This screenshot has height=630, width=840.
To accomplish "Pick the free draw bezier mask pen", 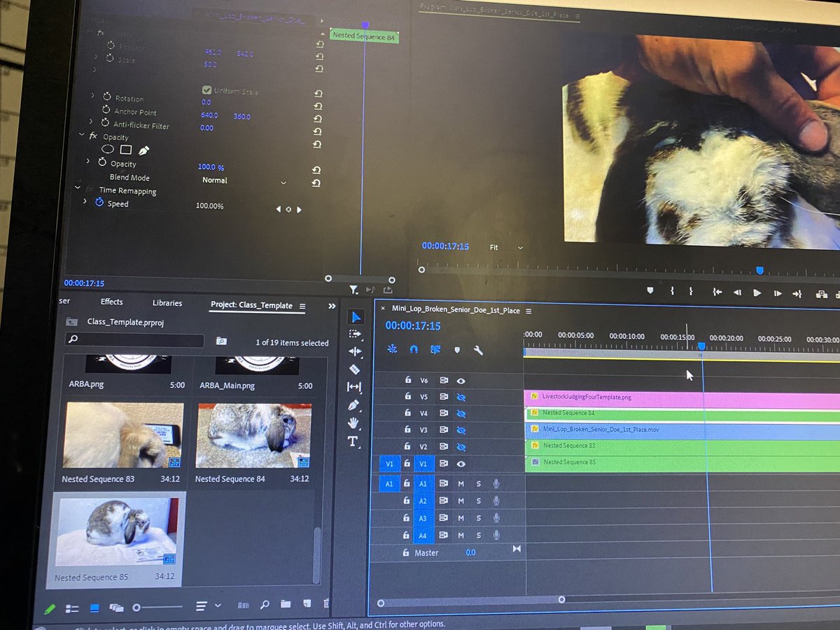I will tap(143, 150).
